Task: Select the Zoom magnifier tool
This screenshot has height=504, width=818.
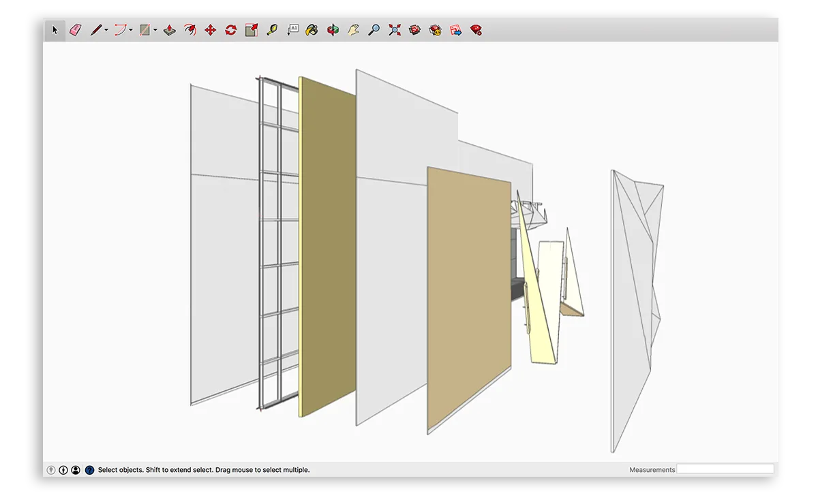Action: [x=374, y=30]
